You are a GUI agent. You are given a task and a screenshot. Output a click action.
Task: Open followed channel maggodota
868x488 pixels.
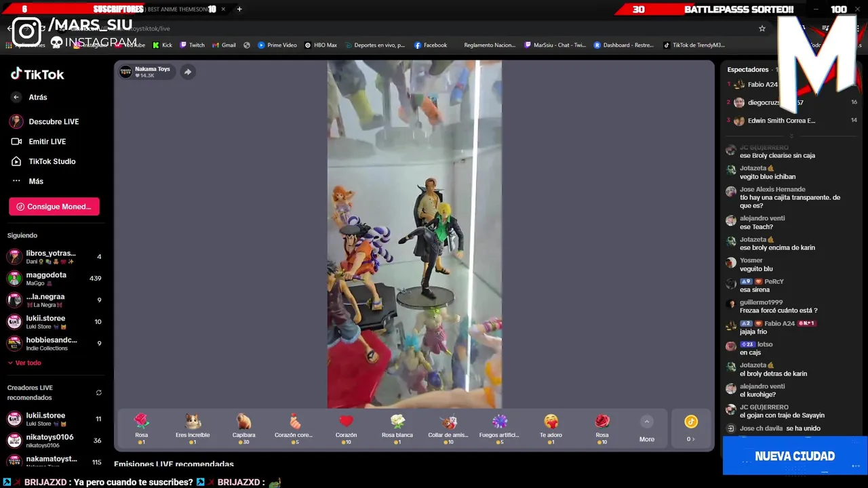[54, 279]
